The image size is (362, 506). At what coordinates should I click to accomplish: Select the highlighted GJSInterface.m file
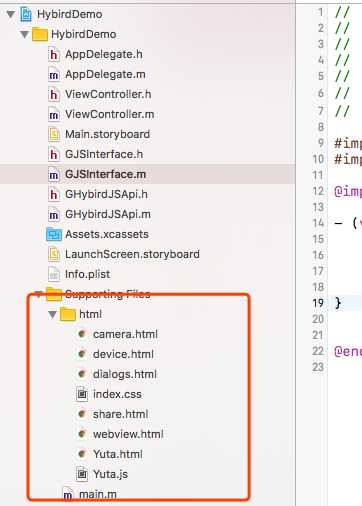[106, 174]
